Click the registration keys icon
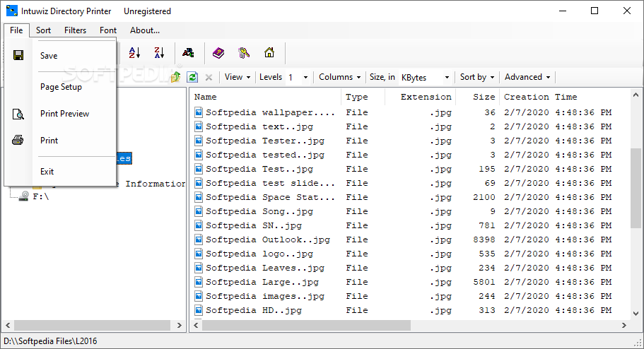 [x=244, y=52]
